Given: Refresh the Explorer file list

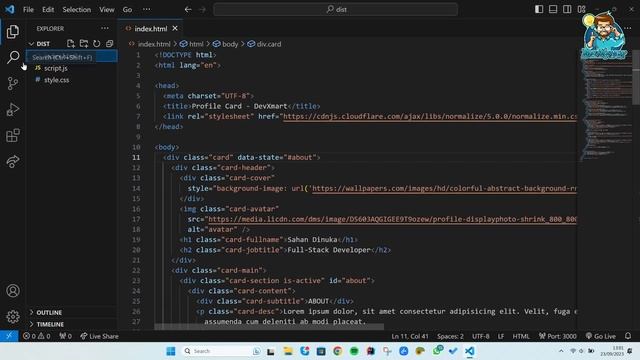Looking at the screenshot, I should (97, 44).
